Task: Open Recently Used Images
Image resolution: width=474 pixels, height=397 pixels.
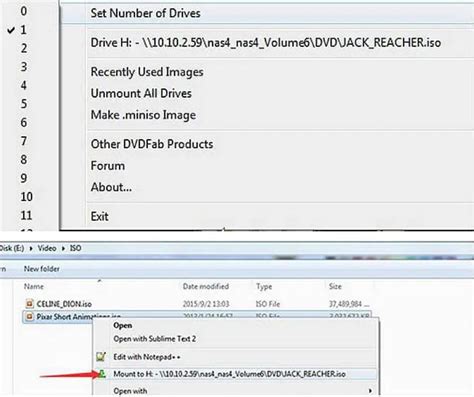Action: [267, 72]
